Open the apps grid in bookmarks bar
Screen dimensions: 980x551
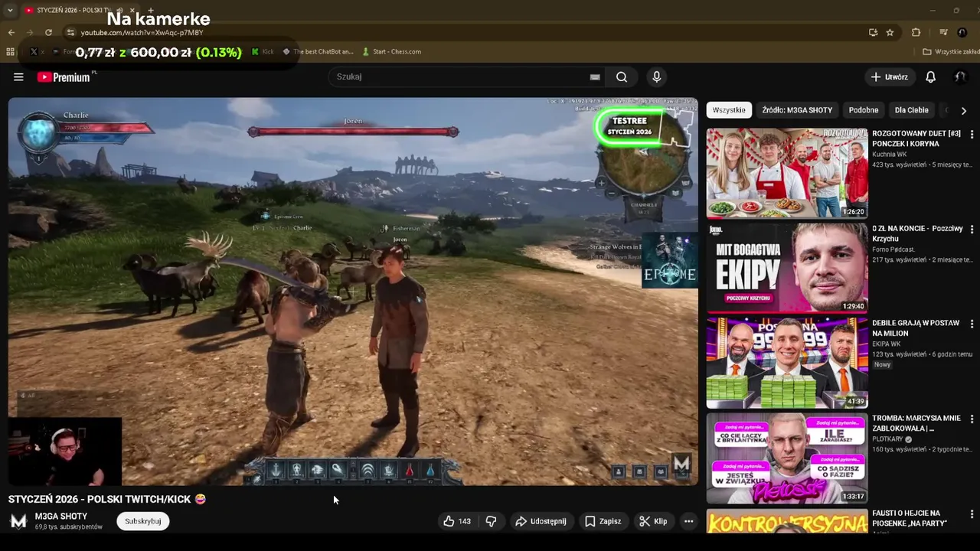click(x=10, y=51)
